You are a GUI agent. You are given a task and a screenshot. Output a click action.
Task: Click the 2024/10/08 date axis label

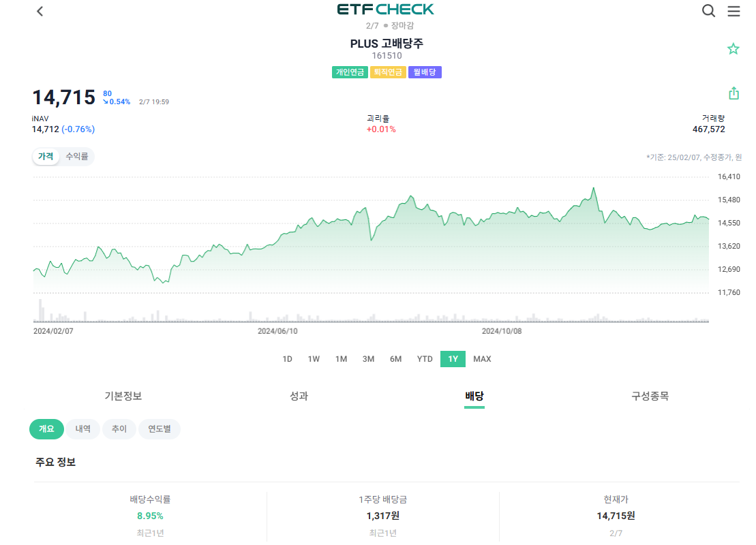pos(502,331)
